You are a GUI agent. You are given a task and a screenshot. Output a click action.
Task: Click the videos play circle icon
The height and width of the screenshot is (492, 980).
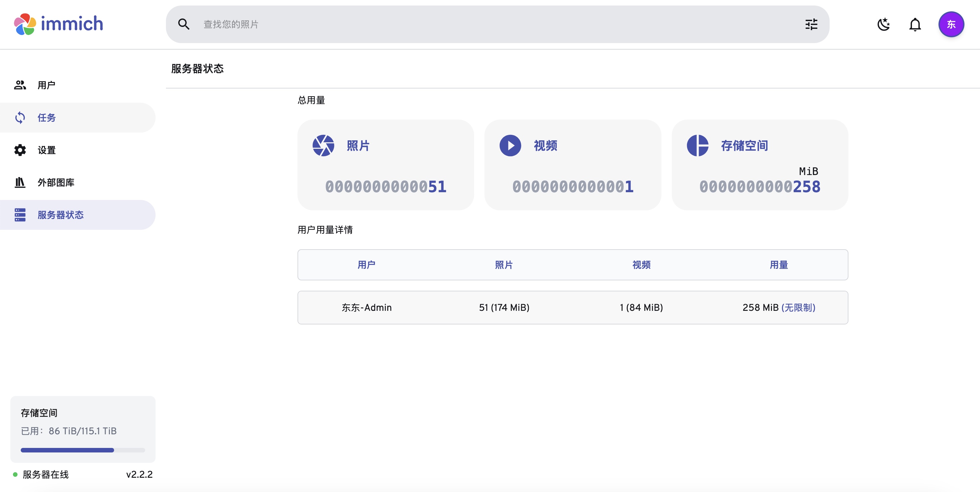[510, 145]
